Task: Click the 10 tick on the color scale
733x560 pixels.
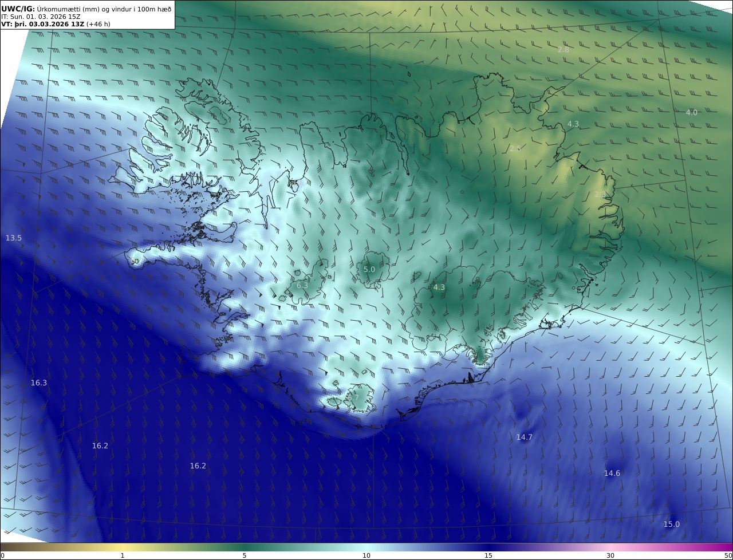Action: point(366,555)
